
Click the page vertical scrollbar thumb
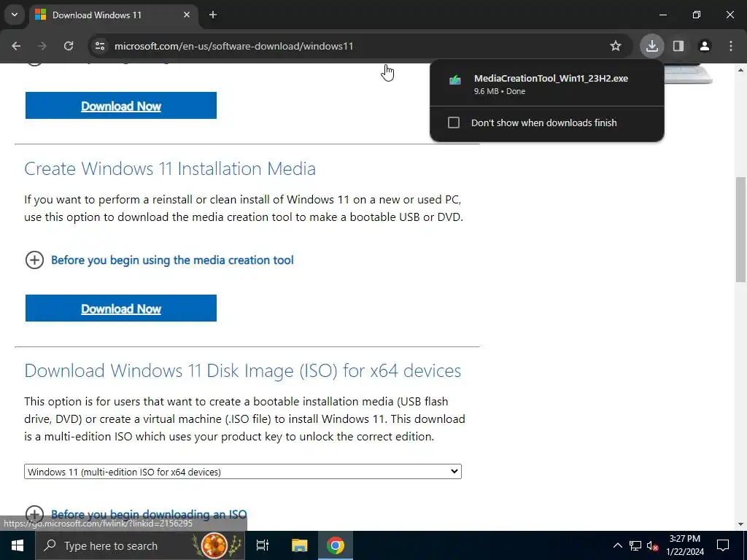(x=740, y=229)
